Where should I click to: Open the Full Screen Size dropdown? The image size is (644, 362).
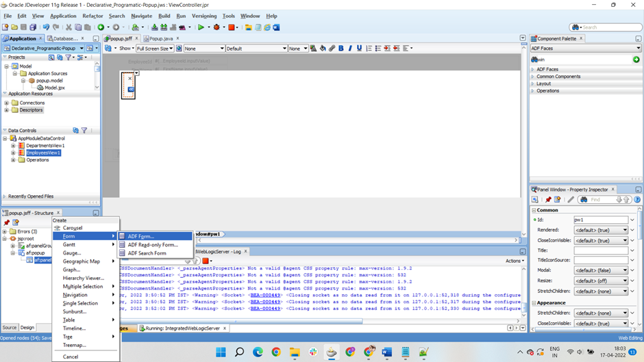coord(155,49)
